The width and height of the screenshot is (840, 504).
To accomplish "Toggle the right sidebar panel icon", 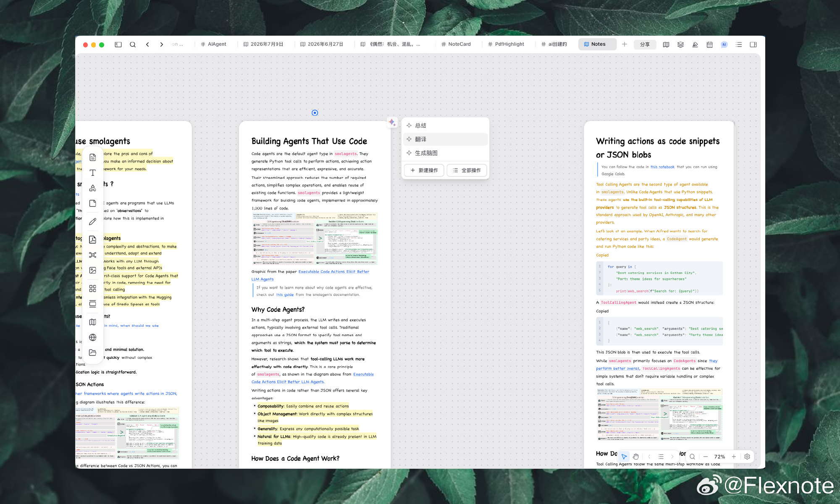I will [753, 44].
